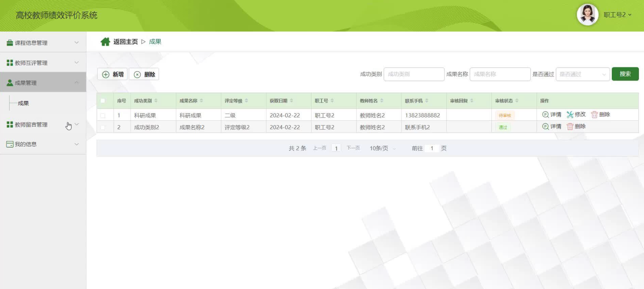Click 成果 in the breadcrumb

[x=155, y=42]
